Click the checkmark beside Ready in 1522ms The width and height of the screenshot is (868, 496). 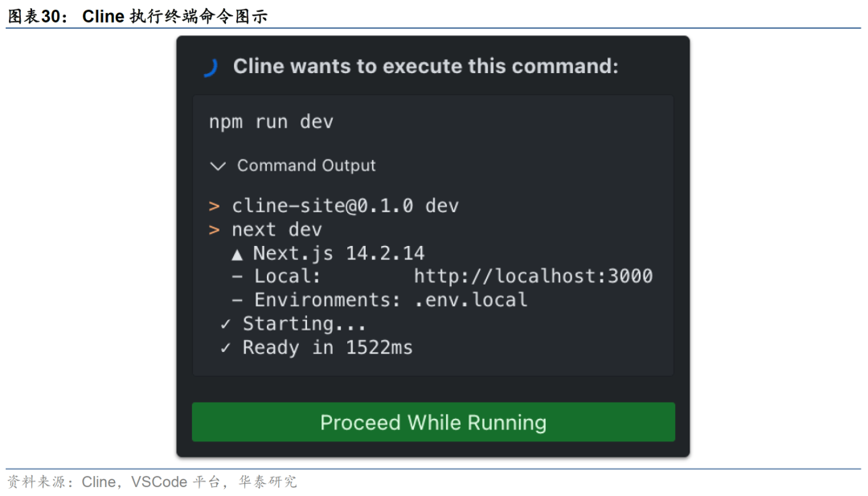(226, 348)
